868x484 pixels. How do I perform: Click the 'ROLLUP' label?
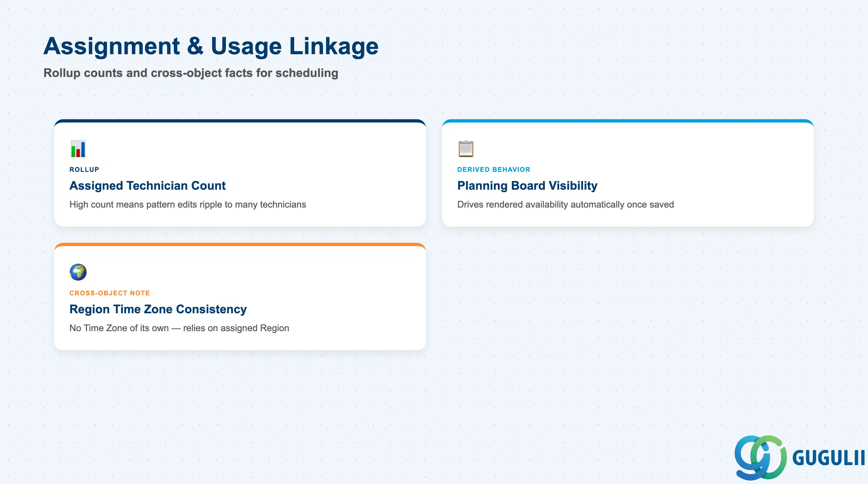(84, 169)
